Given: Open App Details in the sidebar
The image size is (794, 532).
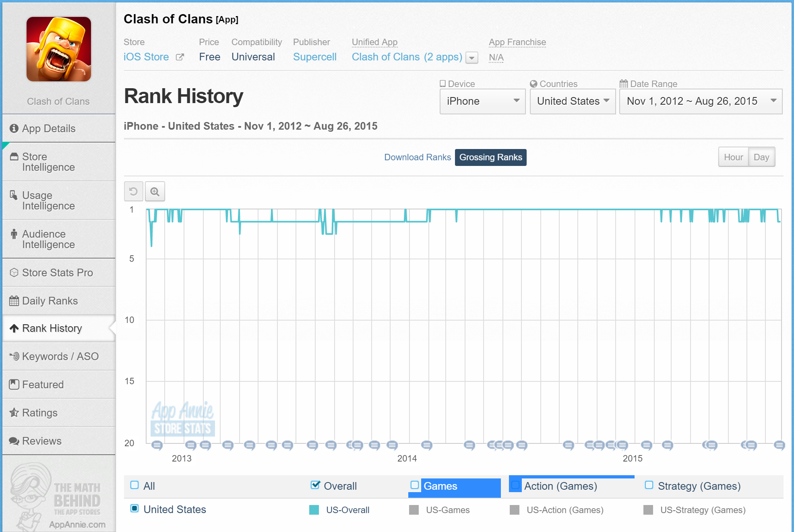Looking at the screenshot, I should click(x=59, y=128).
